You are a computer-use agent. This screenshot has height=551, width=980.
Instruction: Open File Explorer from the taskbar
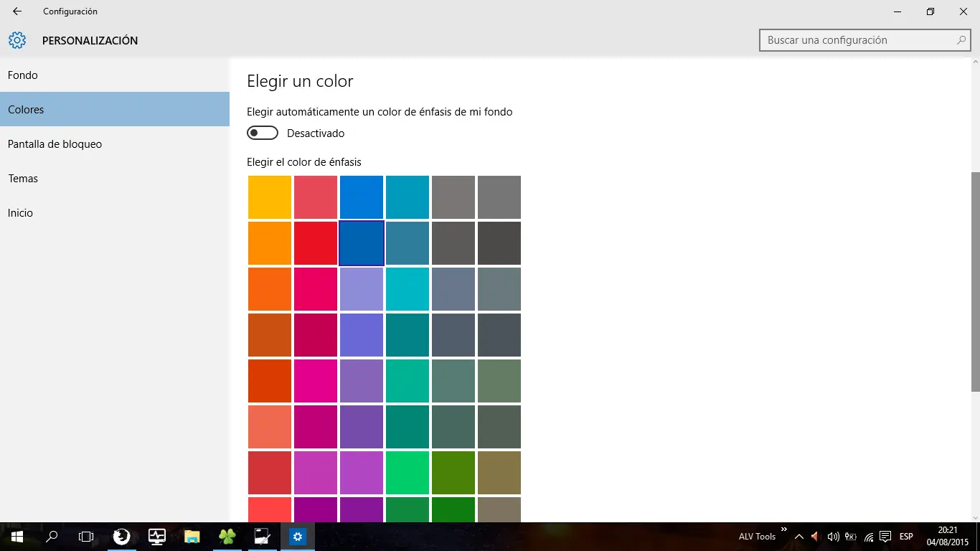point(192,536)
